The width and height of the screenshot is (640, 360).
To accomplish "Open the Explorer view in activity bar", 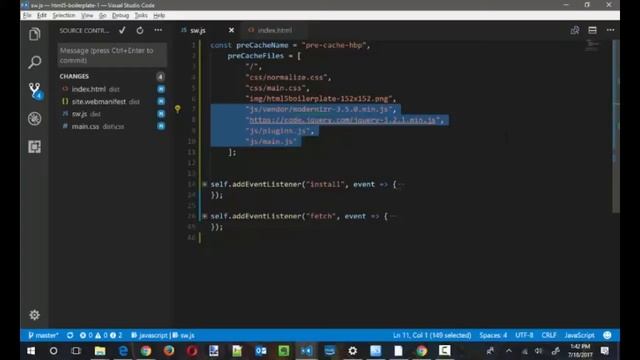I will point(35,34).
